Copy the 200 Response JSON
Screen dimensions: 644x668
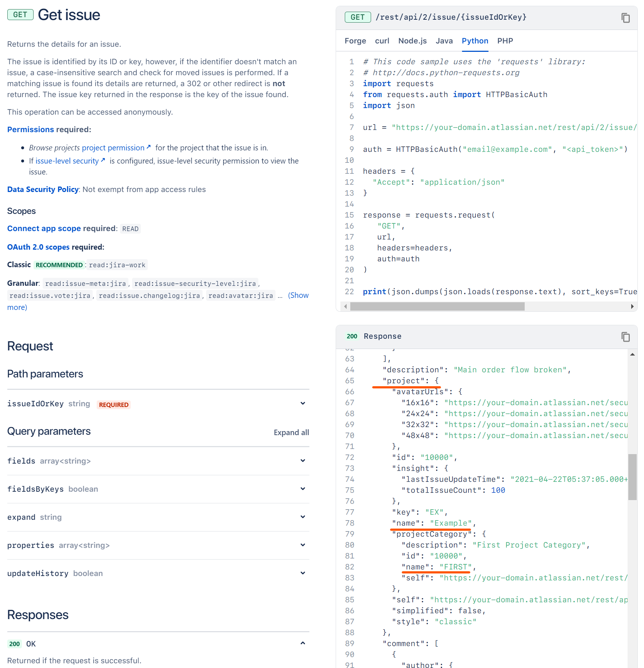(x=625, y=337)
